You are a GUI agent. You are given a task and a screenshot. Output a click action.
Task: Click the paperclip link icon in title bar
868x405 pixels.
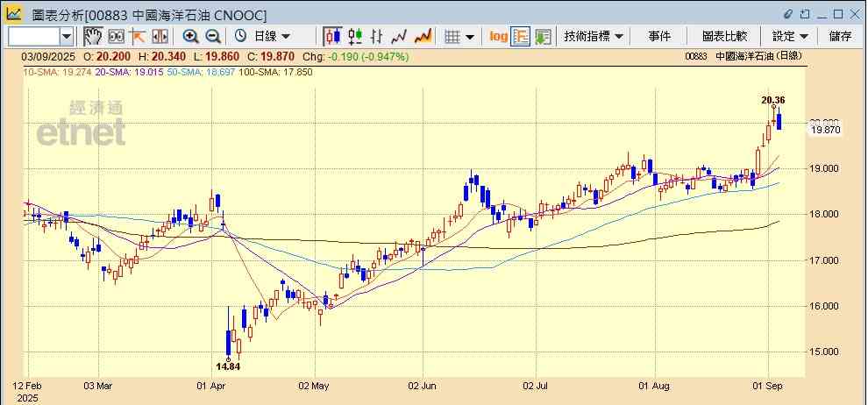click(788, 14)
